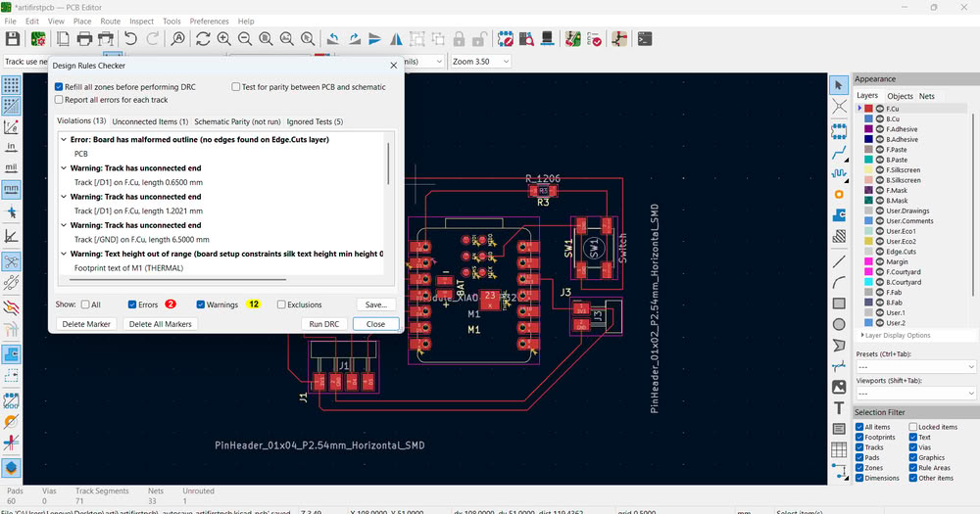Click the Save icon in the toolbar
The image size is (980, 514).
(x=13, y=39)
